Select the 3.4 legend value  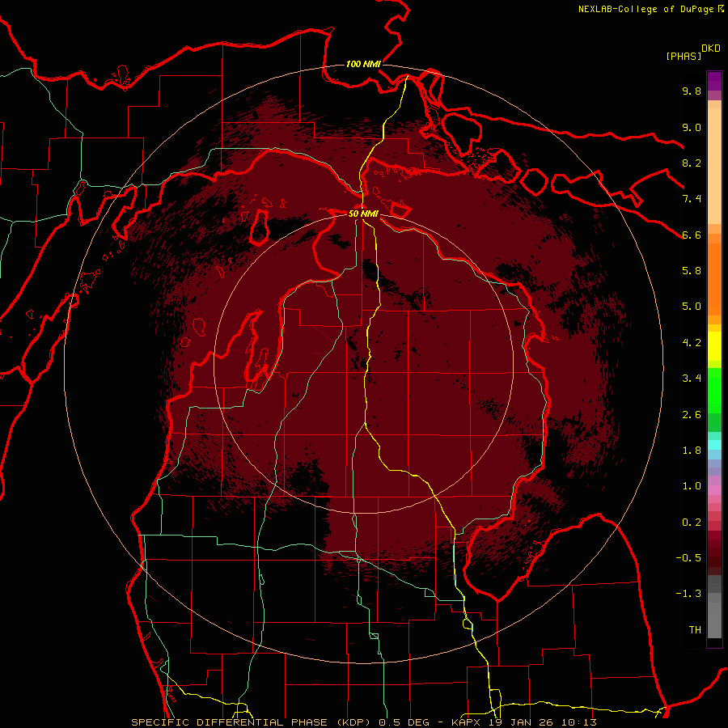click(x=692, y=379)
